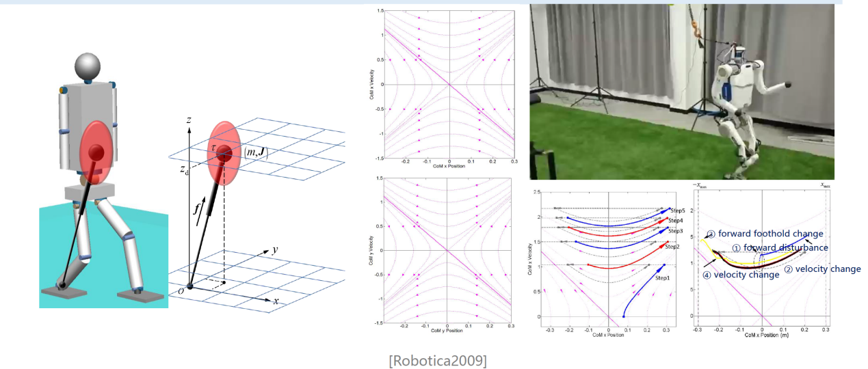This screenshot has width=868, height=369.
Task: Click the Step5 curve label
Action: pos(677,210)
